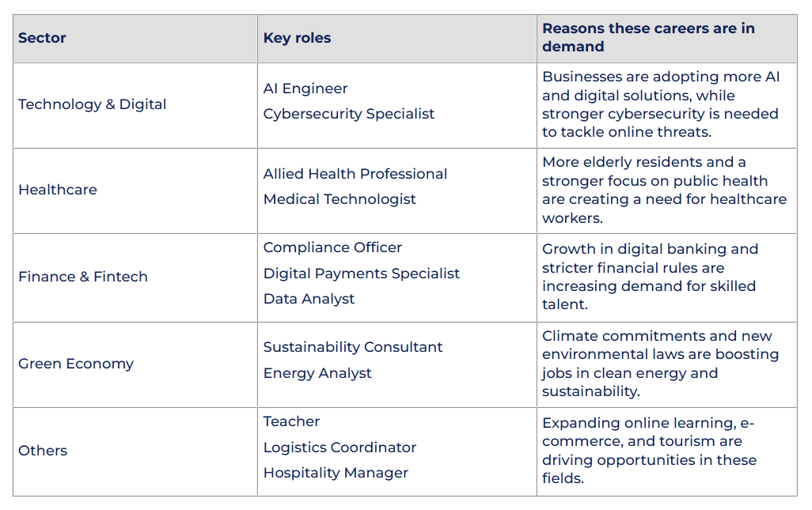
Task: Select the Cybersecurity Specialist role
Action: click(349, 114)
